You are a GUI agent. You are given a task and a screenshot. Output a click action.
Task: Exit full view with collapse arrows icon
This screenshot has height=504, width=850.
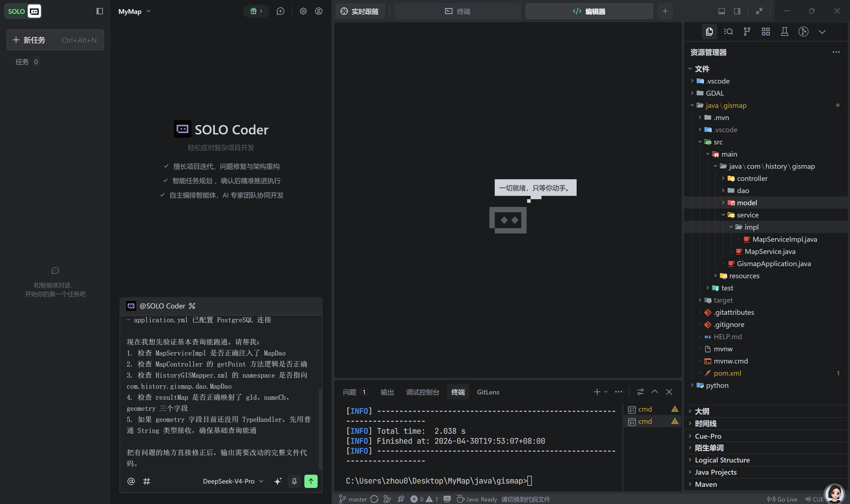(x=759, y=11)
